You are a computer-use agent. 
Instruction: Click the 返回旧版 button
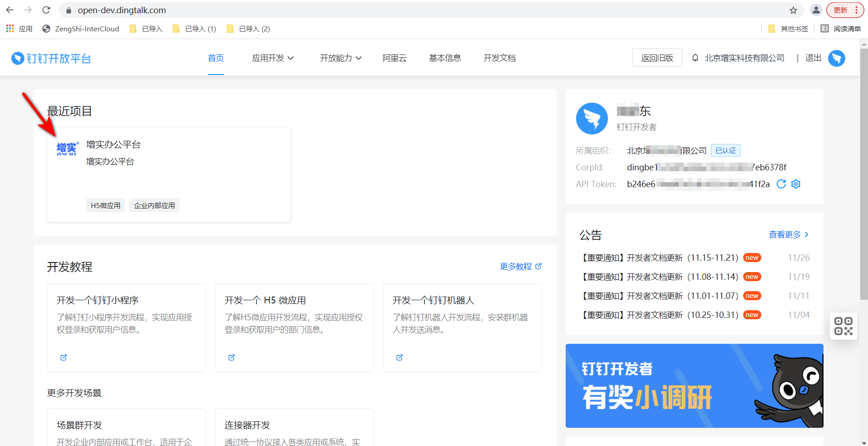pyautogui.click(x=657, y=58)
